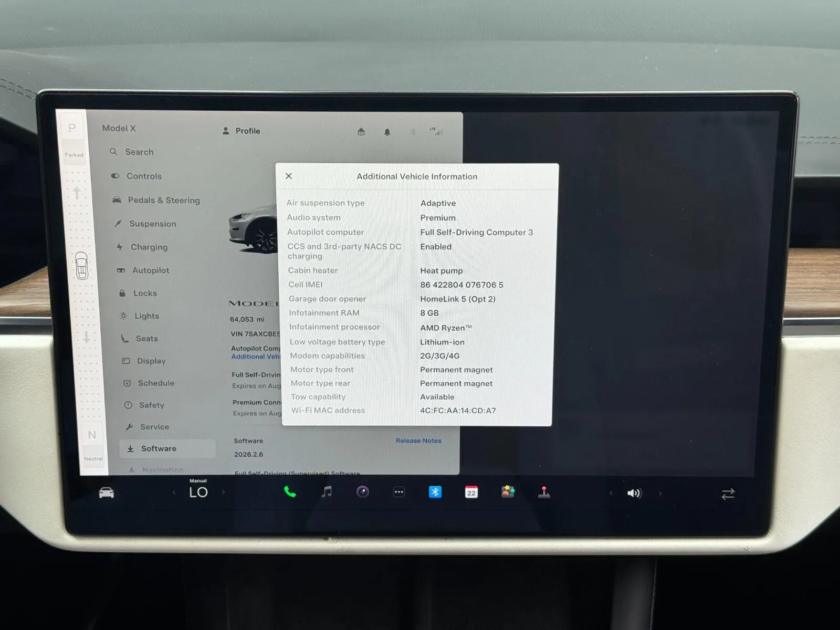Open the arcade joystick icon

click(x=544, y=492)
